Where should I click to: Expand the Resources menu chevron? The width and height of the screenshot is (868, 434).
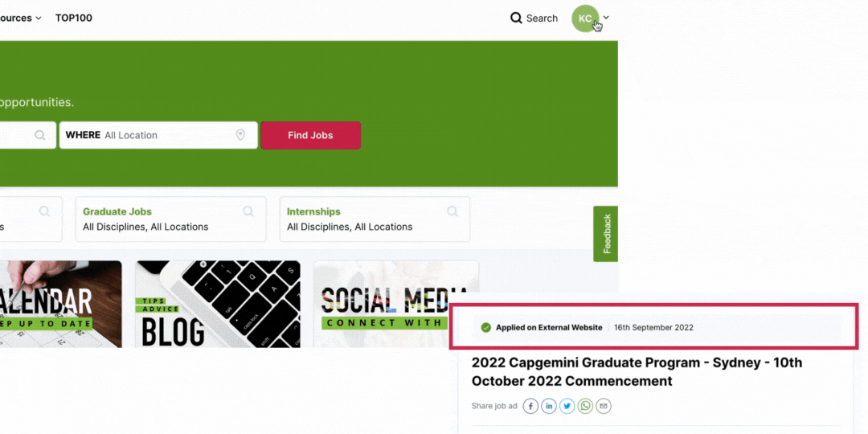(x=39, y=18)
